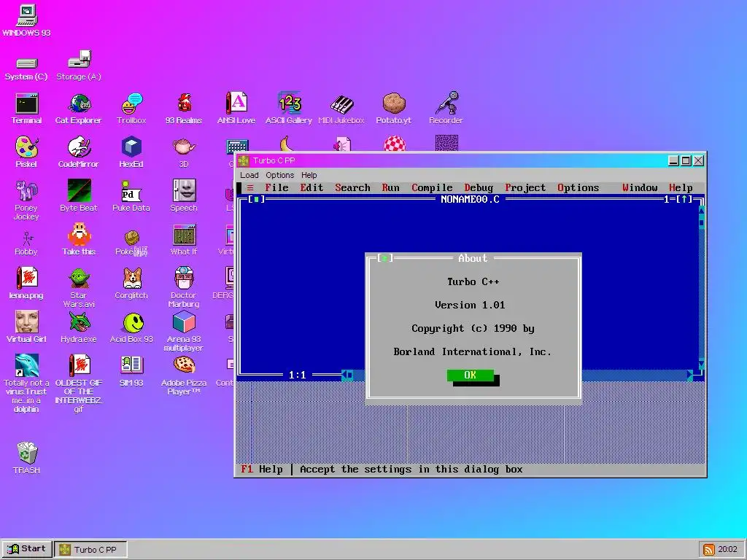
Task: Open the window's Help menu beside Options
Action: pyautogui.click(x=309, y=175)
